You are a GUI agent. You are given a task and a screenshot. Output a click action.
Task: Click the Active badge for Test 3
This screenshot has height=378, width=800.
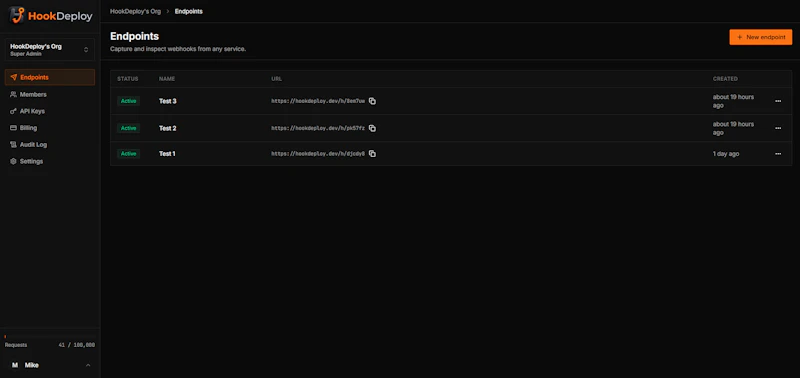(129, 101)
